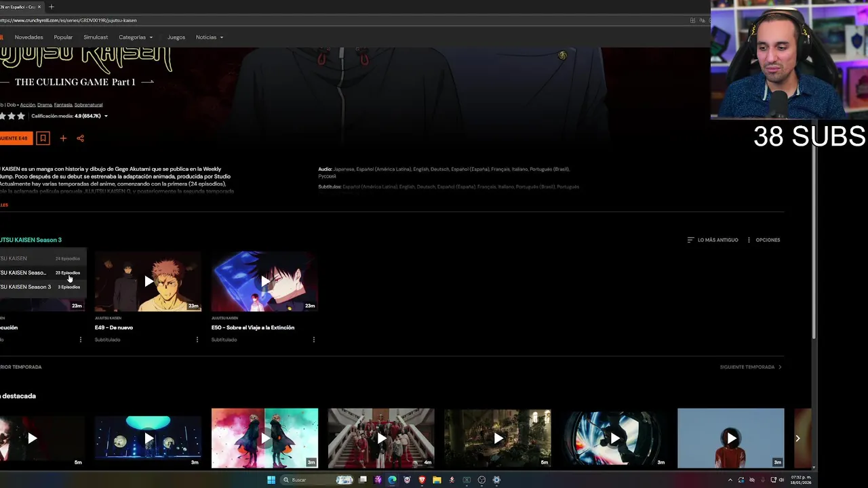This screenshot has width=868, height=488.
Task: Go to Siguiente Temporada
Action: (x=751, y=367)
